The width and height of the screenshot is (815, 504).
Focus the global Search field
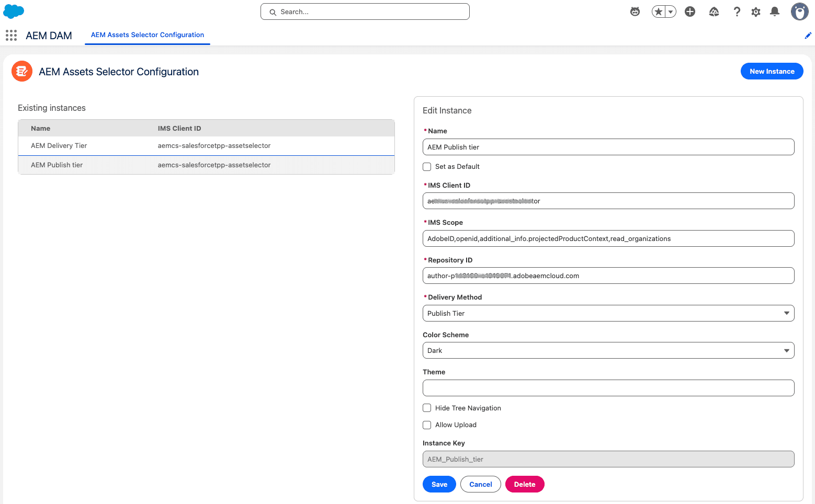pyautogui.click(x=365, y=12)
